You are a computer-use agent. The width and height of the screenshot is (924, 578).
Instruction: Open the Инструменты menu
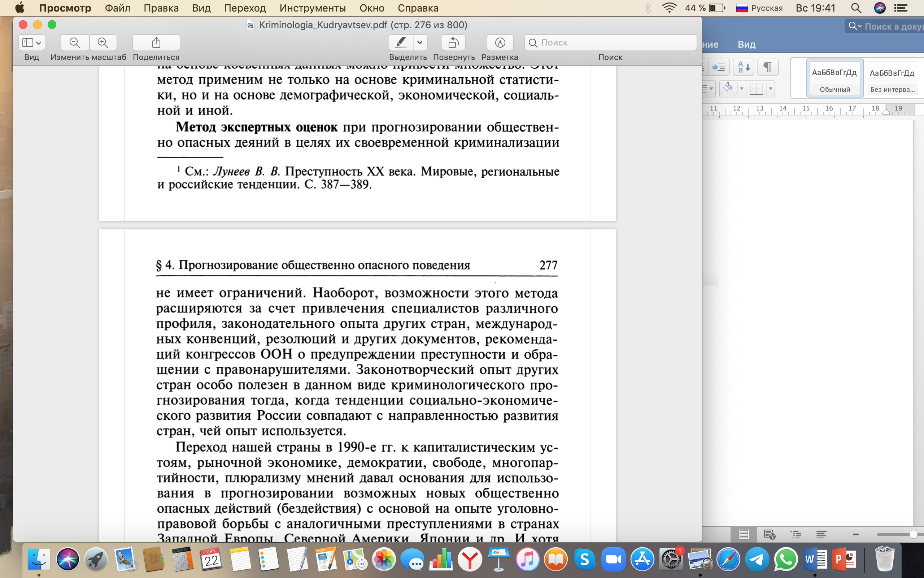point(313,8)
